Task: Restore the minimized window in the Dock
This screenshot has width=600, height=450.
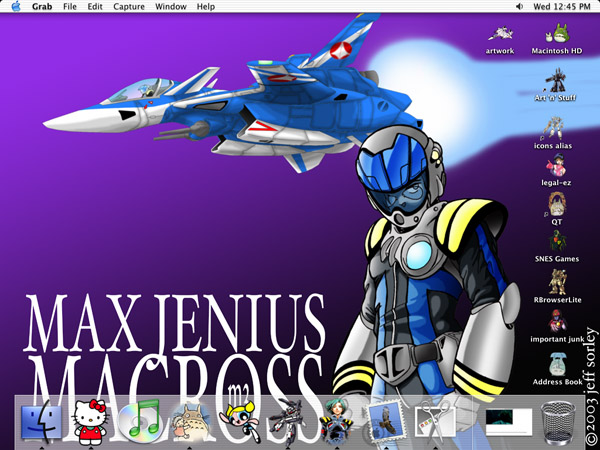Action: [x=509, y=421]
